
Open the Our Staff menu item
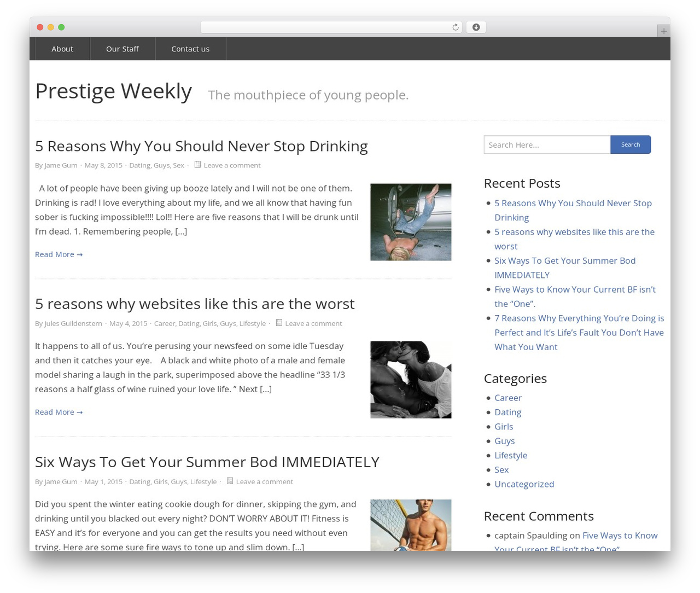pyautogui.click(x=122, y=49)
